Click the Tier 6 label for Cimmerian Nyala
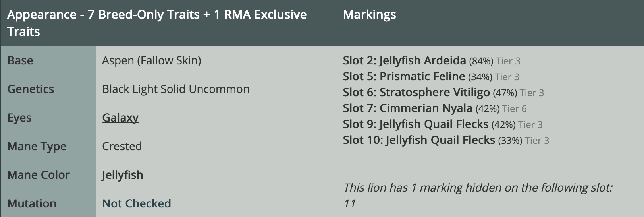 (514, 109)
